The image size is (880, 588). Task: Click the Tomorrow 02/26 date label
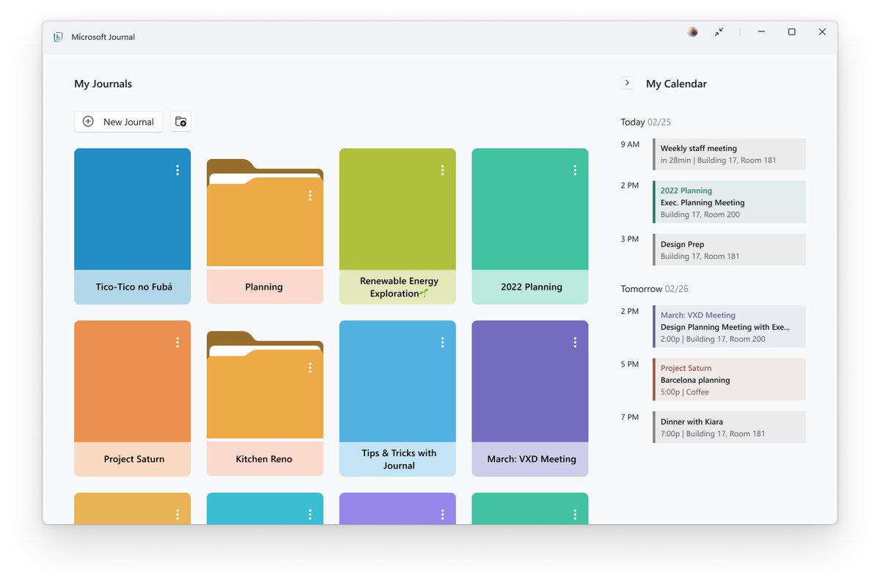point(656,289)
